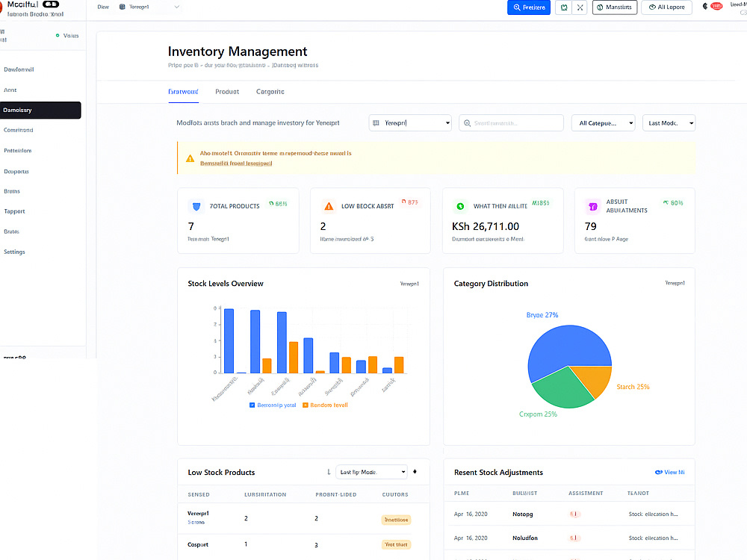Viewport: 747px width, 560px height.
Task: Click the ASSISTMENT column header
Action: click(x=586, y=494)
